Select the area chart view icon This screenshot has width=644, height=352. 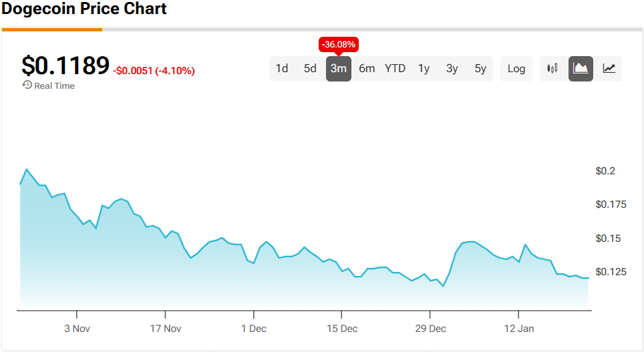pos(581,68)
